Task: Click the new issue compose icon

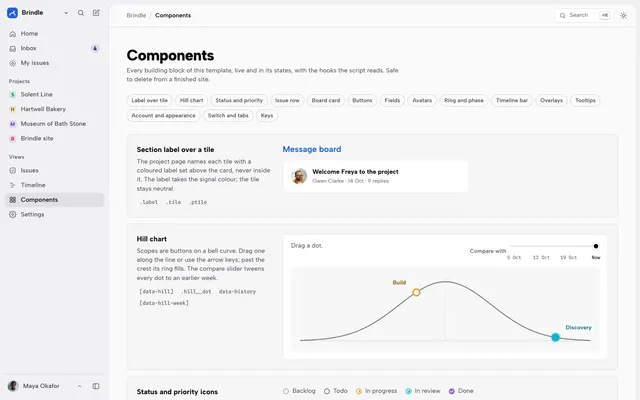Action: tap(96, 13)
